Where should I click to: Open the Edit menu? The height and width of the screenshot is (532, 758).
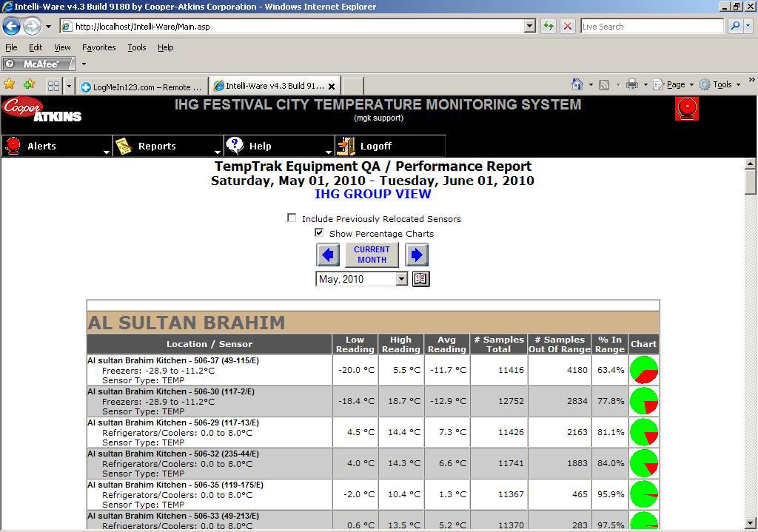(x=36, y=47)
